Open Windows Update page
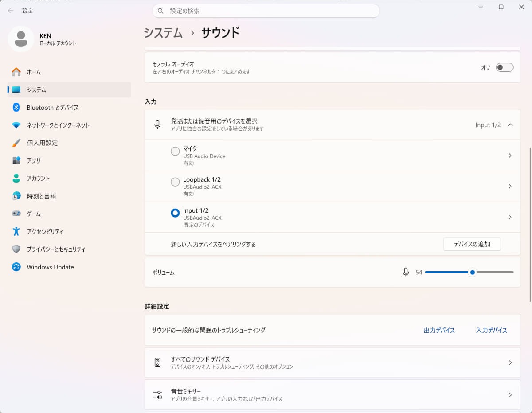 (70, 267)
